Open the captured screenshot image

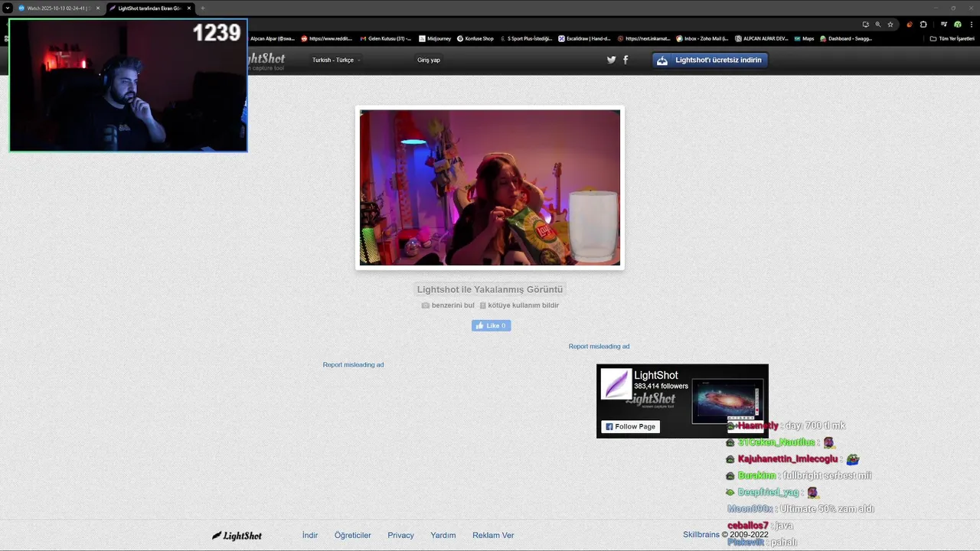coord(490,187)
